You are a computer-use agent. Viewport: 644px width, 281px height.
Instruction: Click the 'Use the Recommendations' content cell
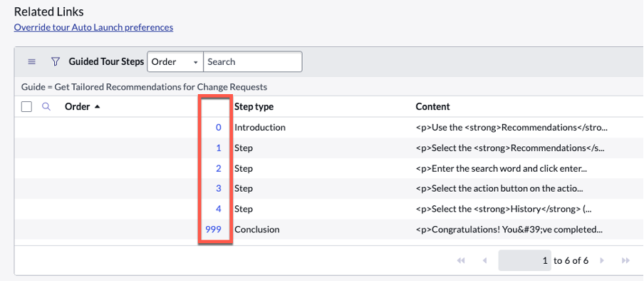[x=511, y=128]
